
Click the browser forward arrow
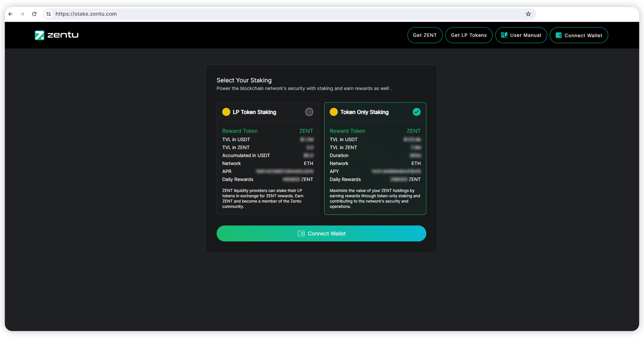point(22,14)
